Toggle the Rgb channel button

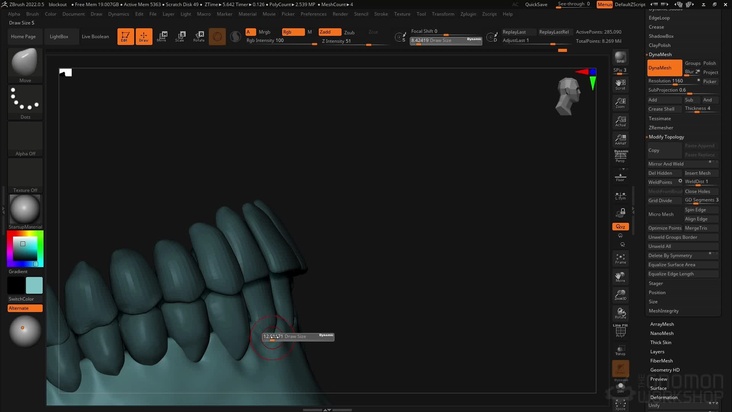[293, 32]
